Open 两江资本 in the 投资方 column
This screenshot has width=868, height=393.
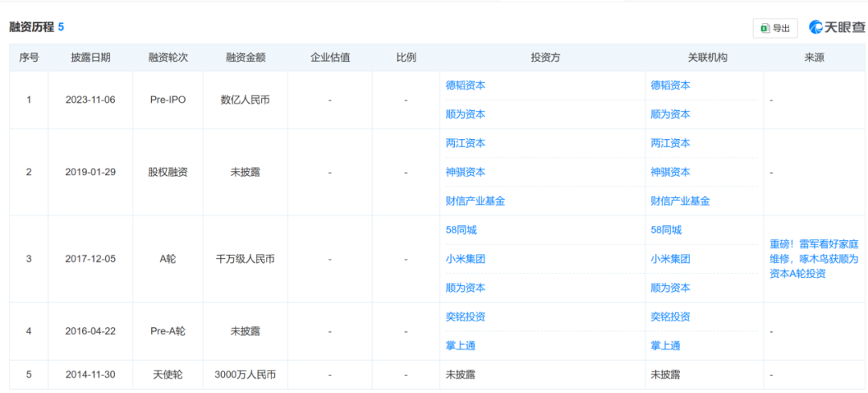click(x=465, y=143)
